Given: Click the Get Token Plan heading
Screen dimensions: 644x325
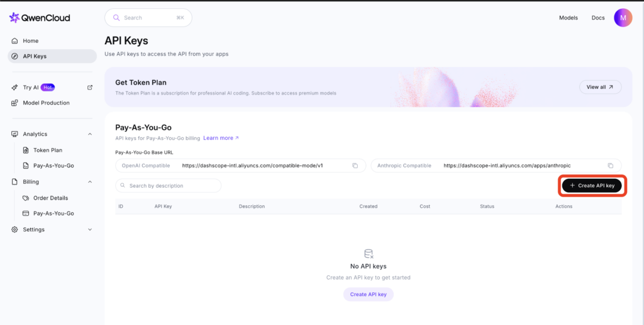Looking at the screenshot, I should pos(141,83).
